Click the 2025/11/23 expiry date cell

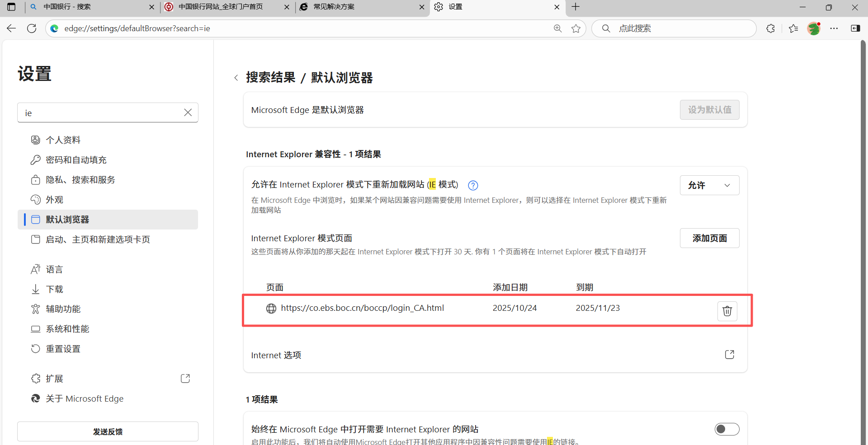(x=598, y=308)
